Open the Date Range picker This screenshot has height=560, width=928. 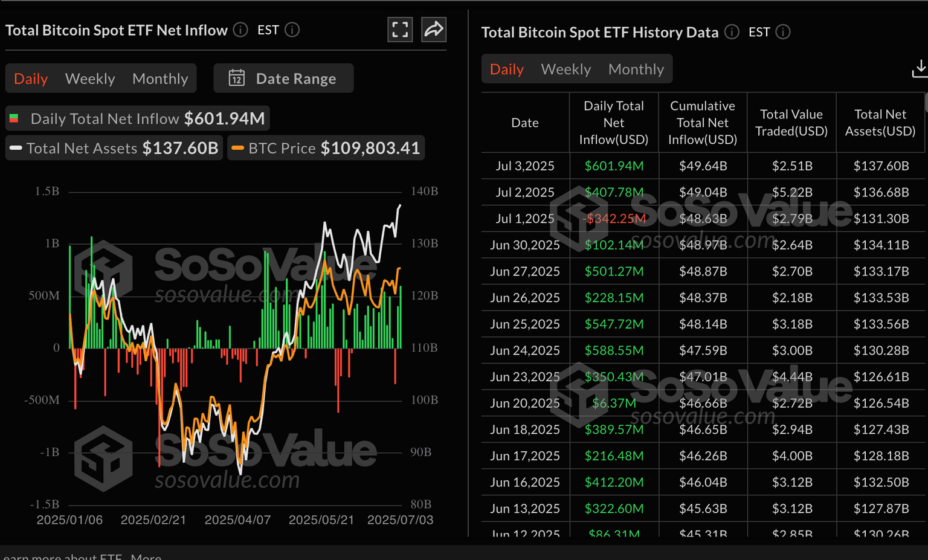click(x=283, y=79)
